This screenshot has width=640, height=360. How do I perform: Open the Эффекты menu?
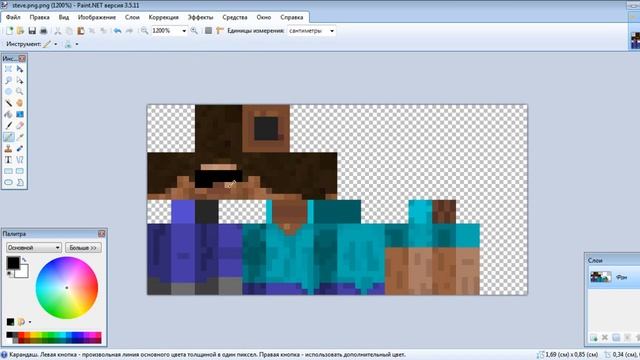200,17
